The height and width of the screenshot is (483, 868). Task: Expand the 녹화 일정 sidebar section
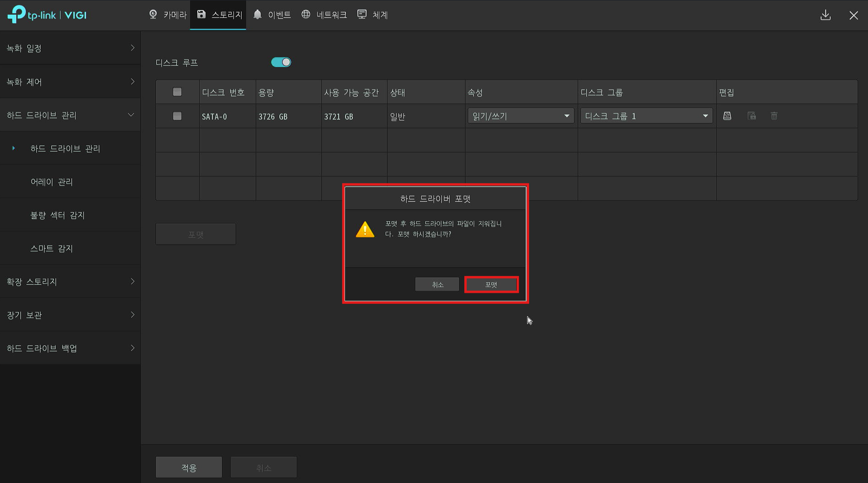coord(70,48)
